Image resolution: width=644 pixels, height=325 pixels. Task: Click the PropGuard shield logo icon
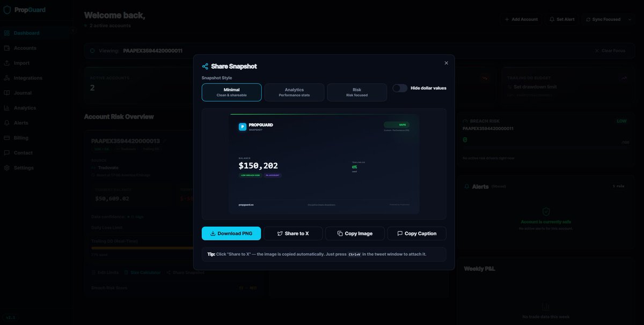coord(7,10)
